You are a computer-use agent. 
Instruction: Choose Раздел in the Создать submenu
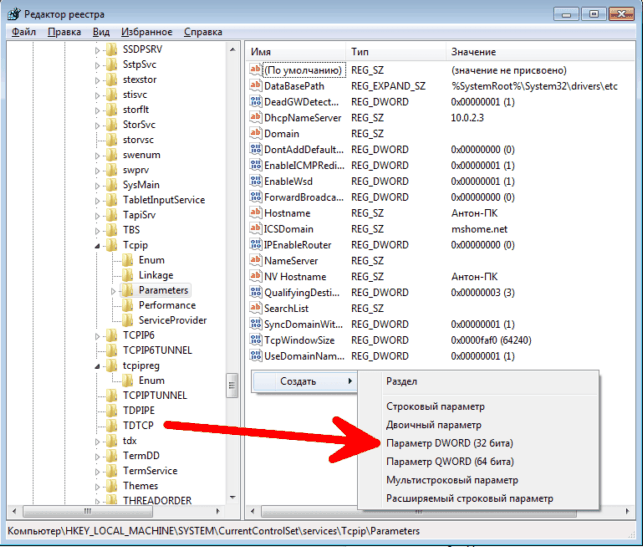401,381
